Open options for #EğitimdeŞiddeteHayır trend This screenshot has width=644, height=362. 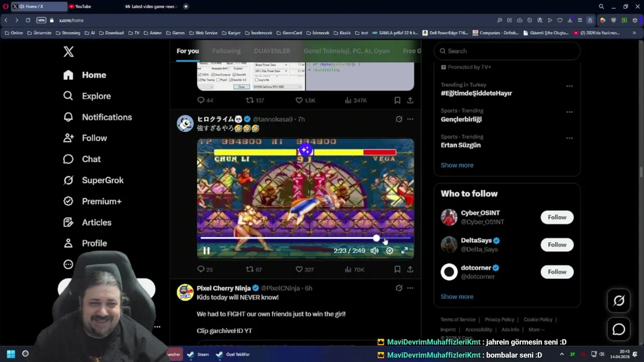tap(569, 86)
